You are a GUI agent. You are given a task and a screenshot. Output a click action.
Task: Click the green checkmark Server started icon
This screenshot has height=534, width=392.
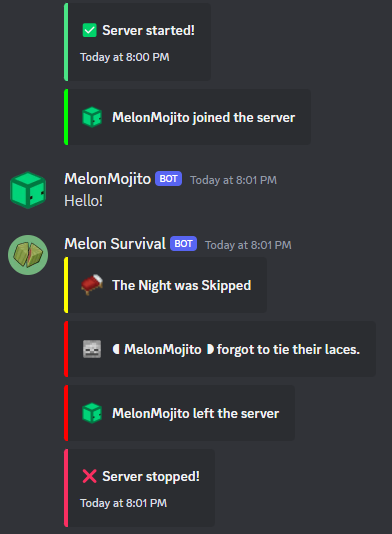[x=90, y=30]
